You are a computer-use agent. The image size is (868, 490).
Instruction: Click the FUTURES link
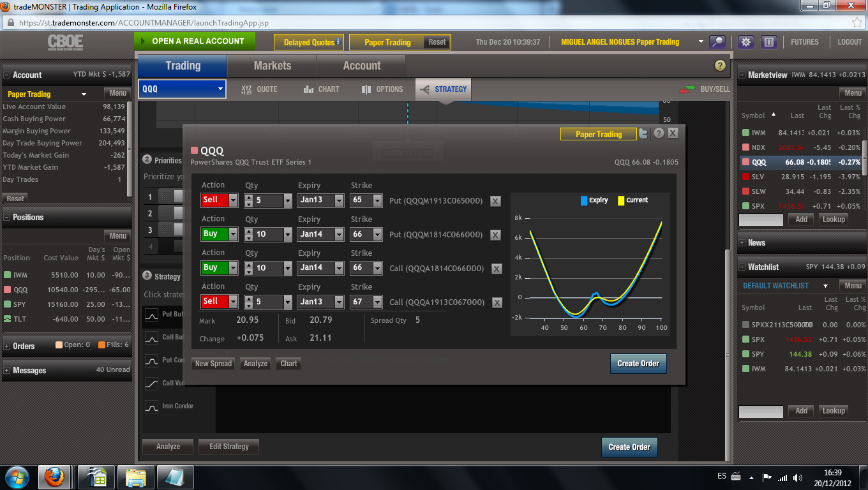click(x=804, y=42)
